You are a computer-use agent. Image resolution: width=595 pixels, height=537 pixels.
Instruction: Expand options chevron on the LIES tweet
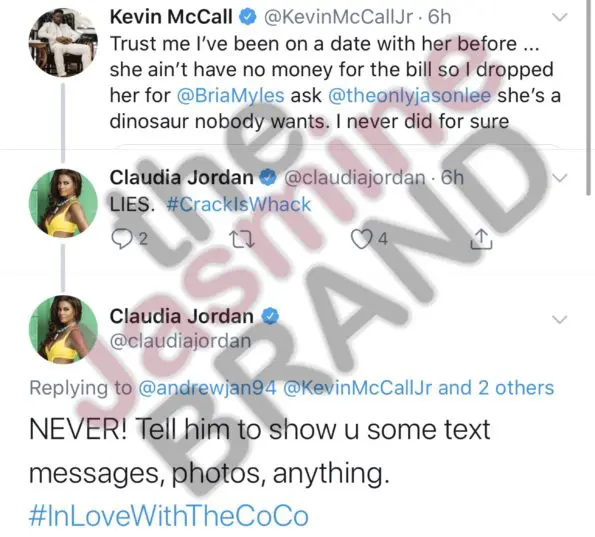[x=559, y=178]
